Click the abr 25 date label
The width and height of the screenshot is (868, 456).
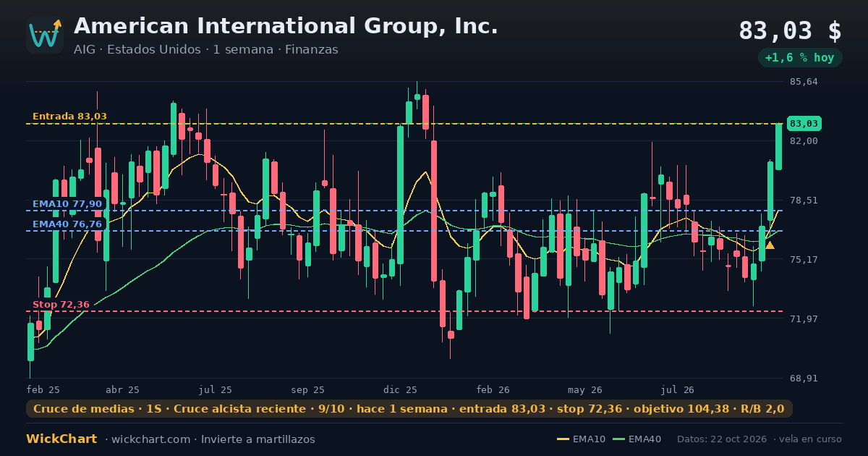click(x=122, y=389)
